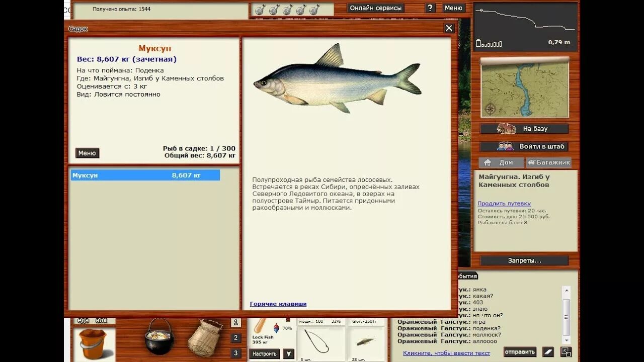Click the chat text input field

447,353
